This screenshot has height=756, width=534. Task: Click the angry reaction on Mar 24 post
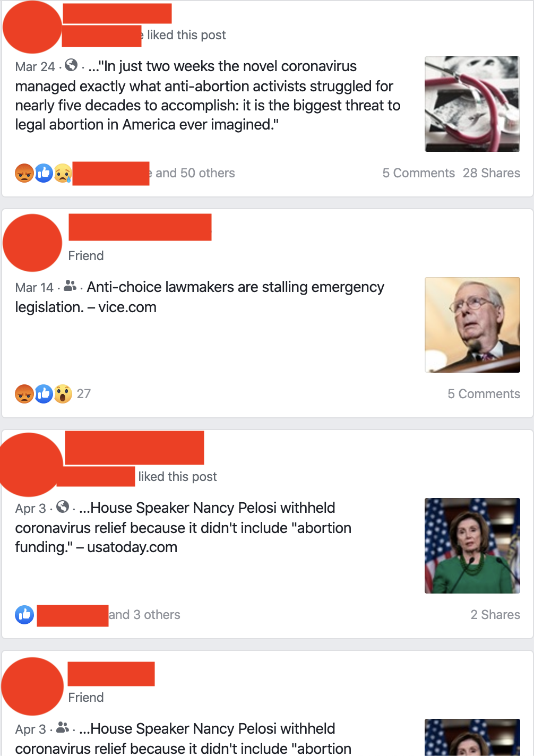pos(24,173)
